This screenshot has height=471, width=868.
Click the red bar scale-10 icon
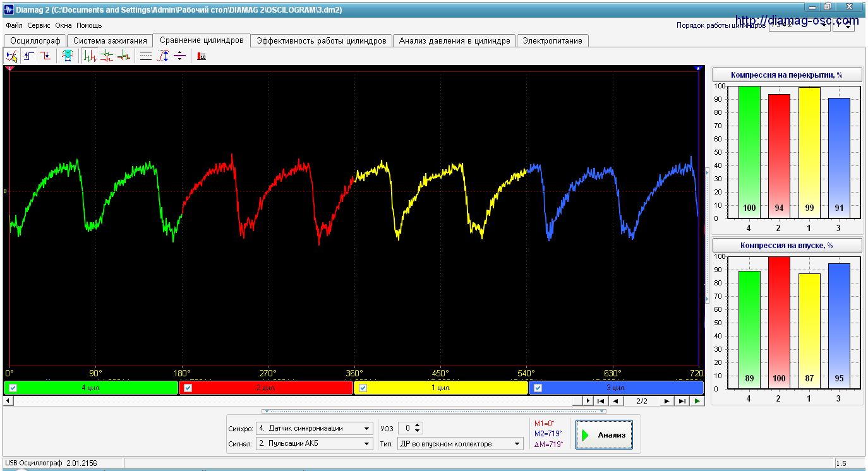[202, 56]
